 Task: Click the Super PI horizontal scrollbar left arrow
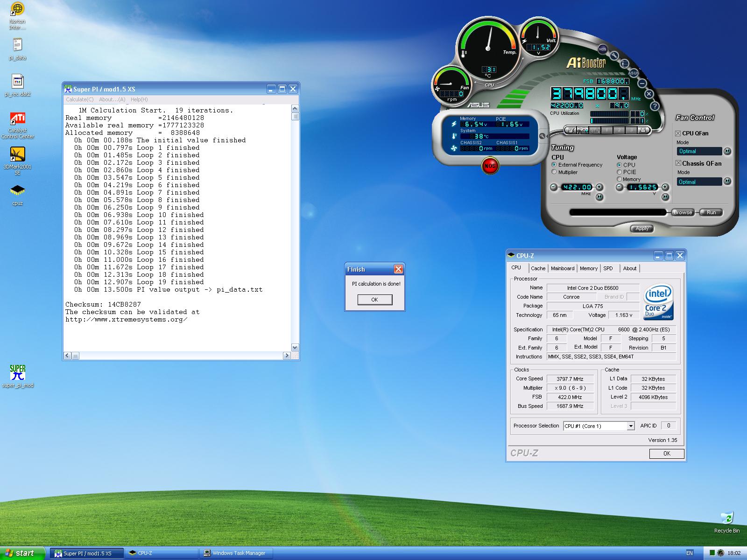(68, 356)
